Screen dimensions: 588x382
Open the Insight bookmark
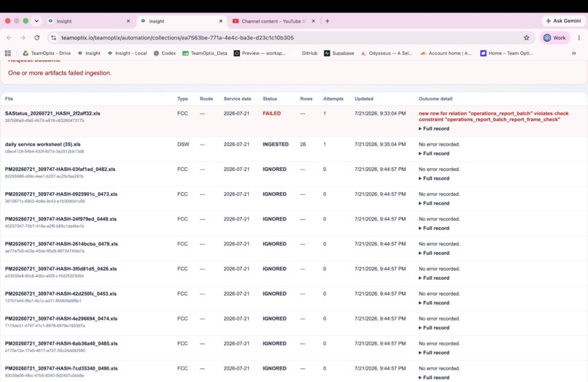[x=89, y=53]
